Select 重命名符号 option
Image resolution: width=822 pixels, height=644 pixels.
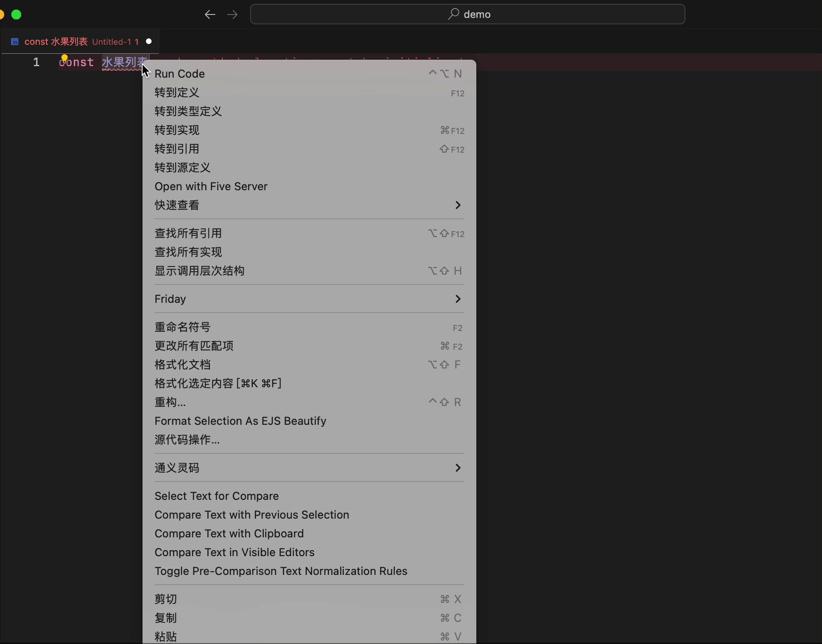(182, 327)
